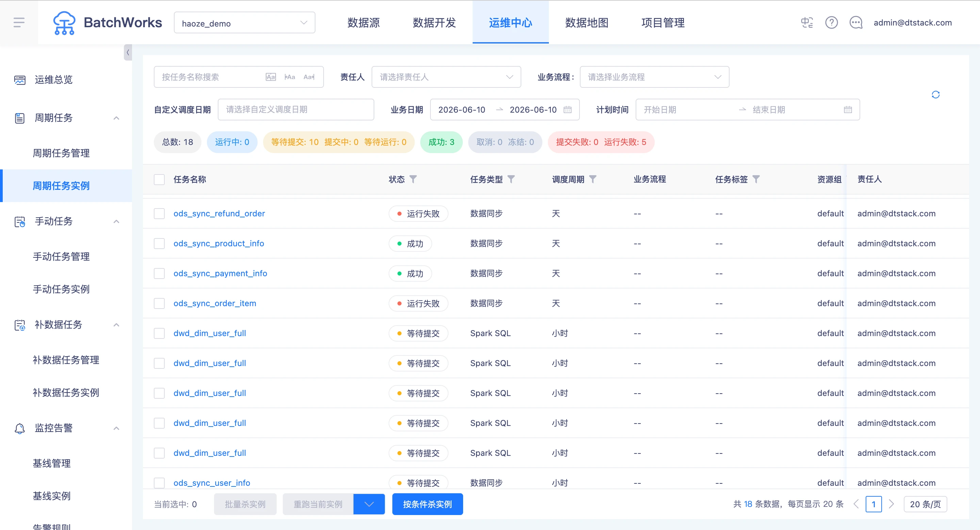
Task: Select all rows with header checkbox
Action: (159, 180)
